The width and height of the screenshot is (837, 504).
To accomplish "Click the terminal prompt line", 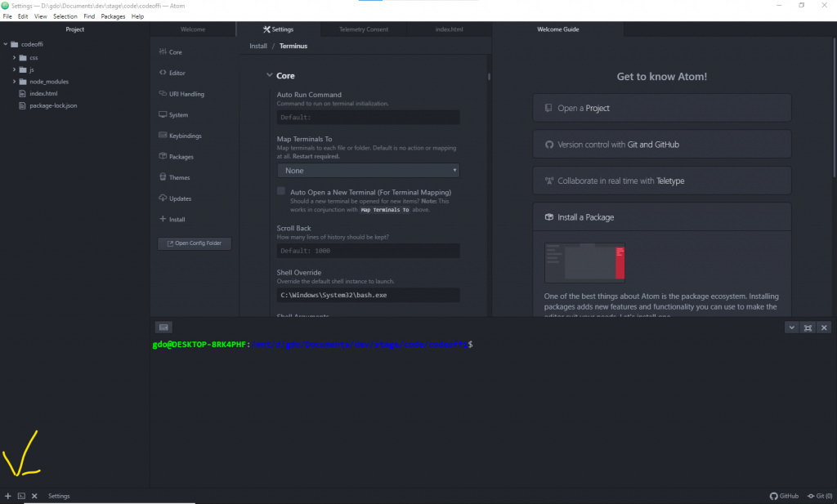I will [x=313, y=345].
